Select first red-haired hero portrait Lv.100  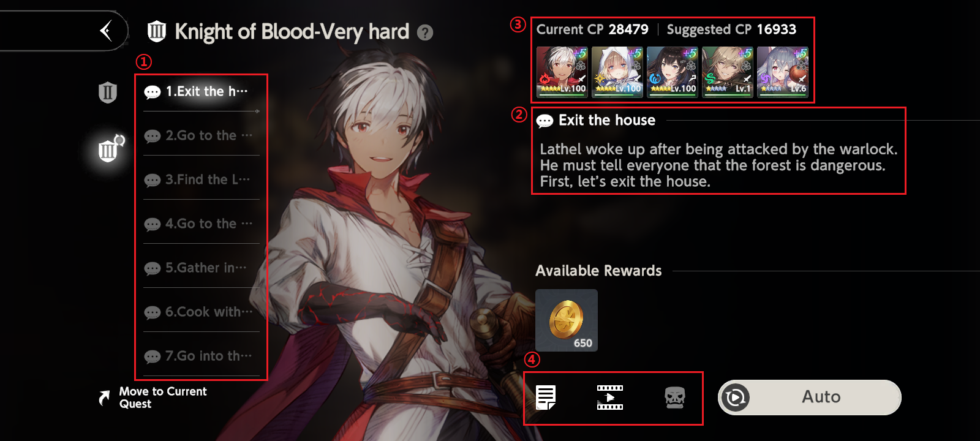tap(562, 72)
